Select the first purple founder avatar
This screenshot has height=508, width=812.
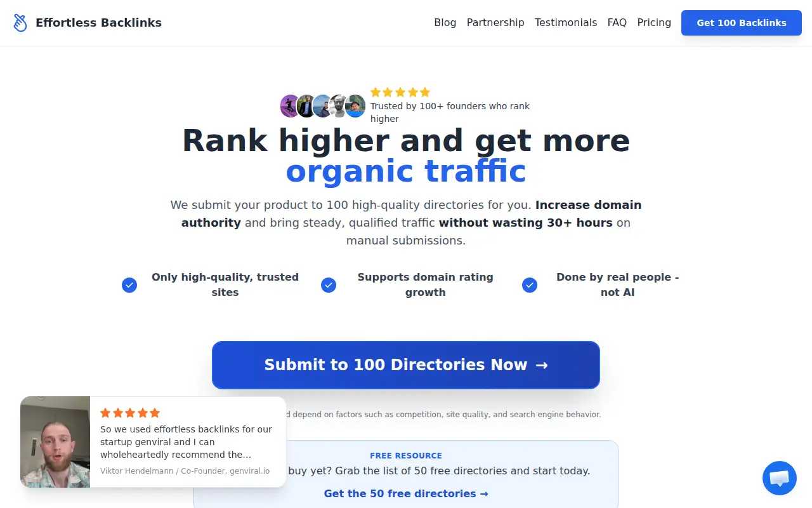coord(291,106)
